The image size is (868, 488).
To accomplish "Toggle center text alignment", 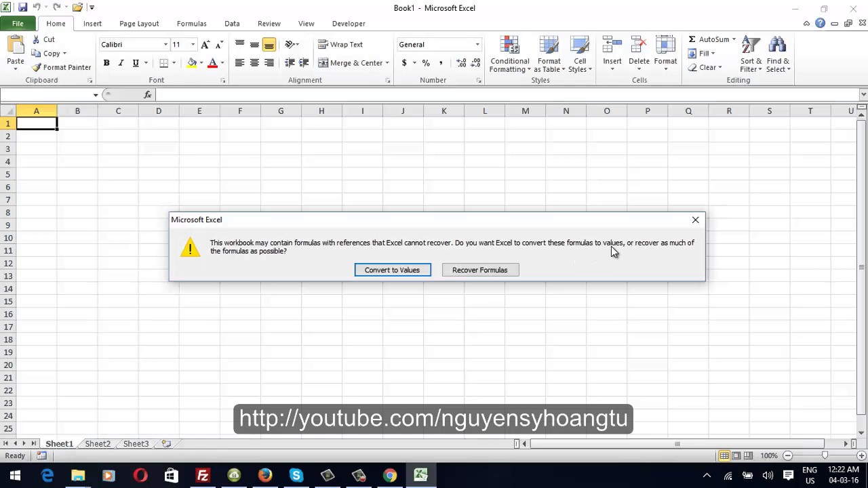I will pyautogui.click(x=254, y=63).
